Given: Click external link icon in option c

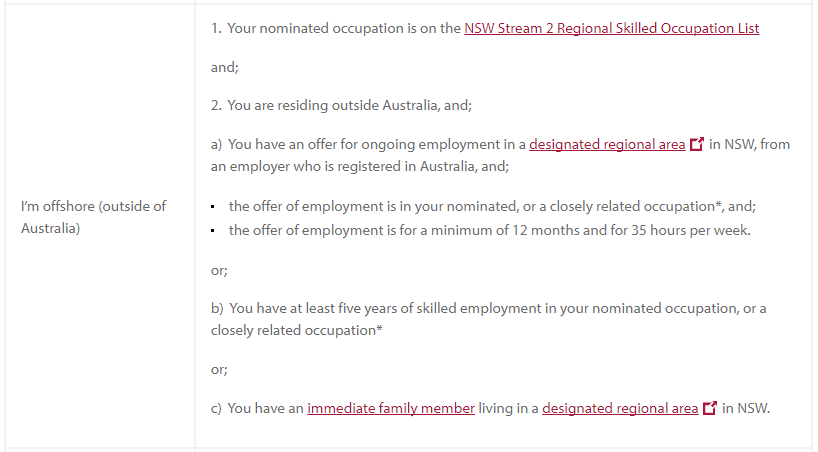Looking at the screenshot, I should coord(710,409).
